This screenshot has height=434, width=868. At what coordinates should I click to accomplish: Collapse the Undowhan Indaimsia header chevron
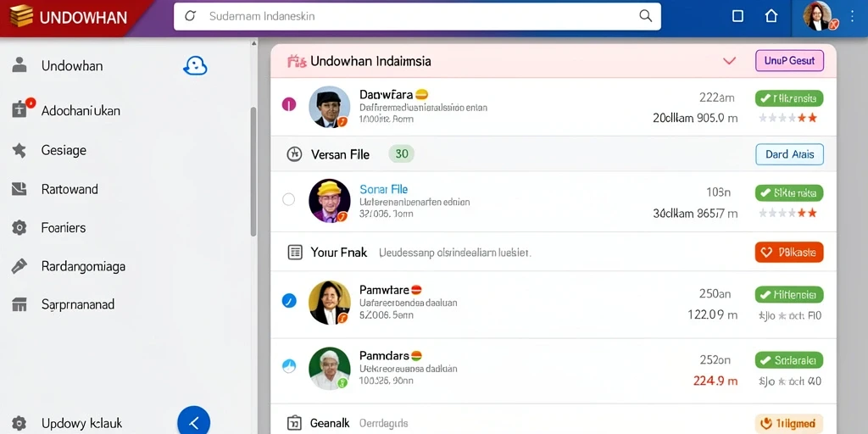[730, 61]
